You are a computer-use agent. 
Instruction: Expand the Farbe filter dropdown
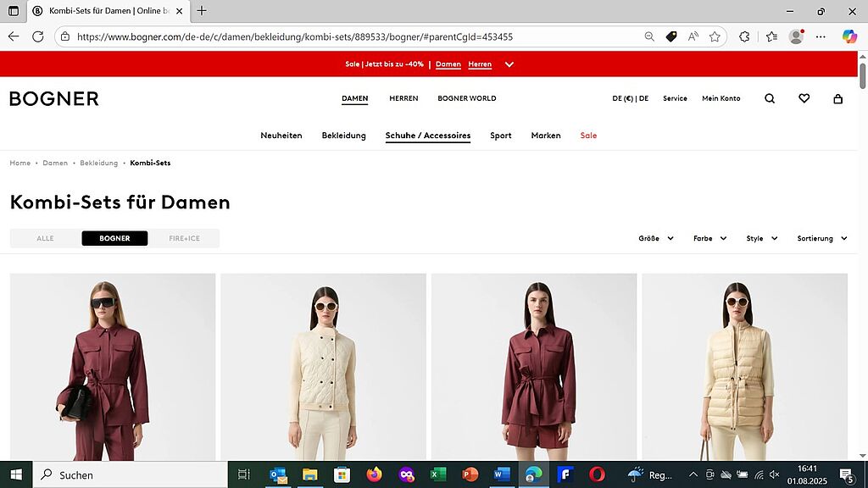point(709,238)
